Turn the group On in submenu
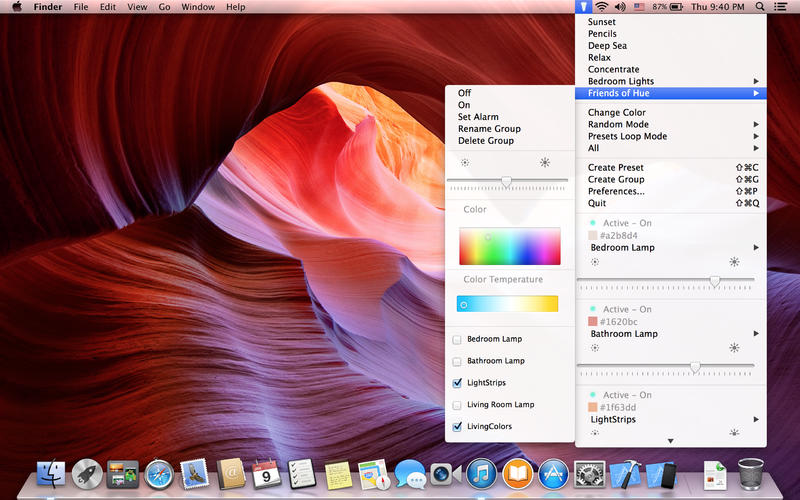Viewport: 800px width, 500px height. 510,105
